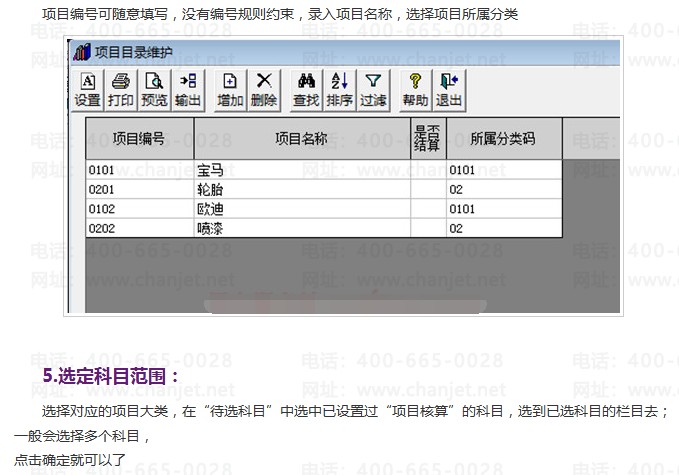Click the 项目目录维护 window title text

(x=133, y=52)
